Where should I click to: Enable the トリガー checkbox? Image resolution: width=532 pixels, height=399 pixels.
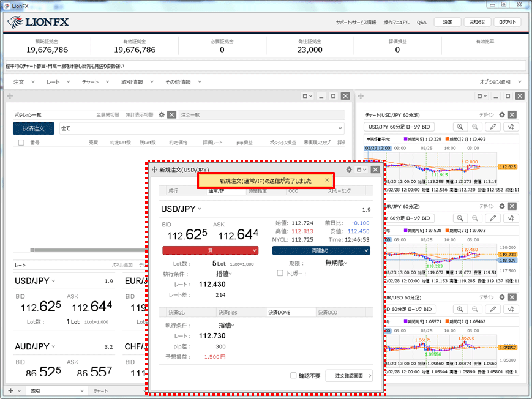tap(280, 273)
